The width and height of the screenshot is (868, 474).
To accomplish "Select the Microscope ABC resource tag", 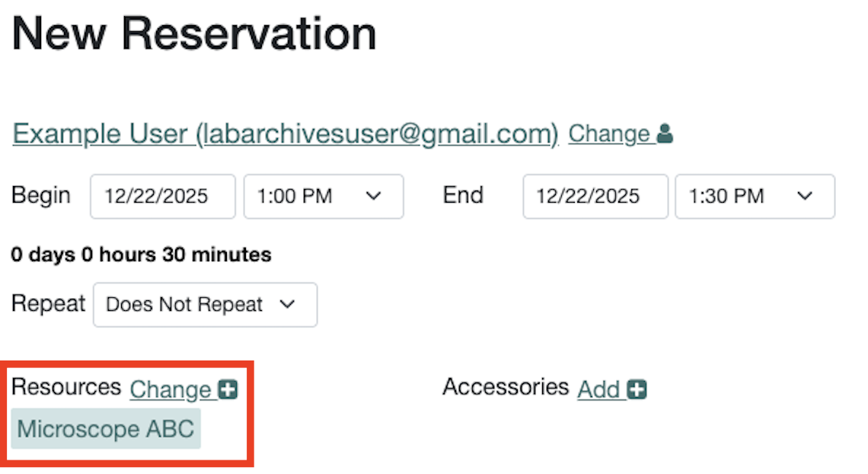I will (106, 429).
